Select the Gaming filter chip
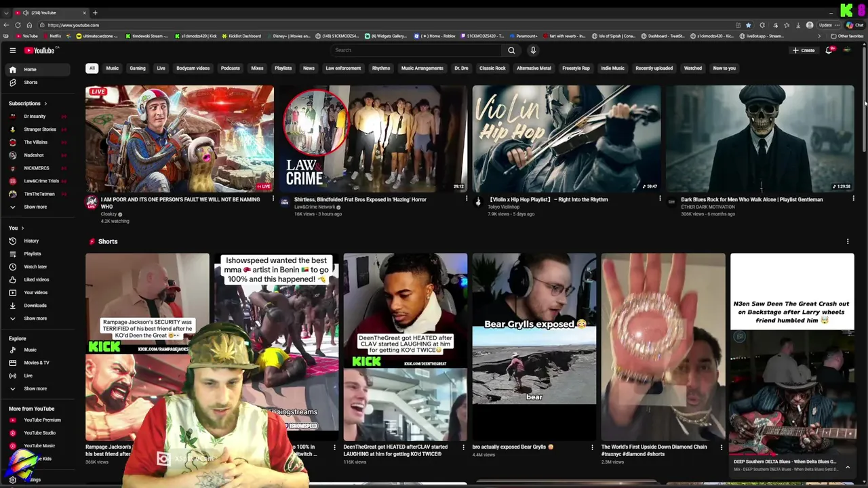Image resolution: width=868 pixels, height=488 pixels. coord(138,68)
